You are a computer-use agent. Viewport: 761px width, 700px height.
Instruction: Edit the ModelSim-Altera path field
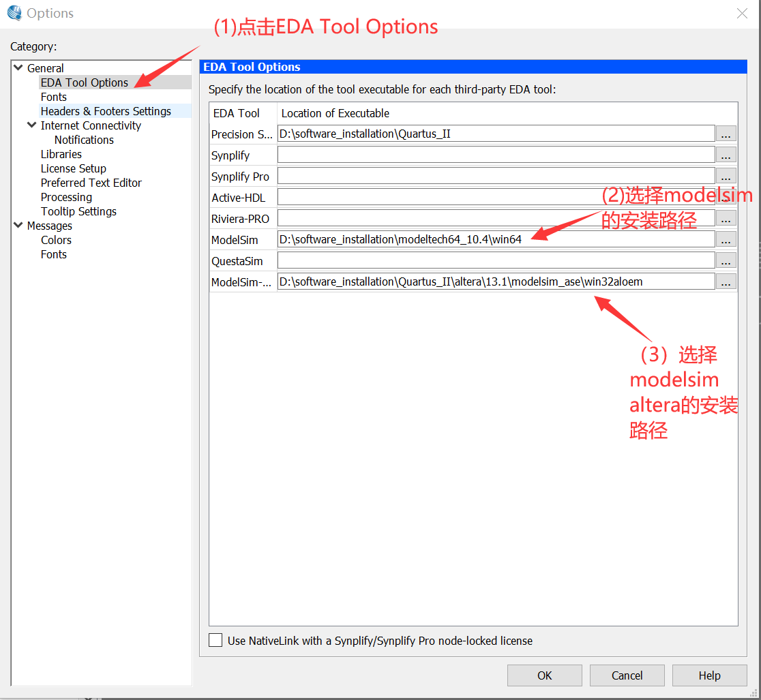click(x=496, y=281)
